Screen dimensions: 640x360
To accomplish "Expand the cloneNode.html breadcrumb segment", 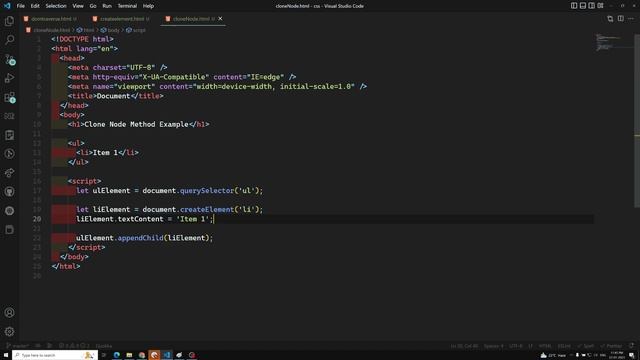I will (48, 30).
